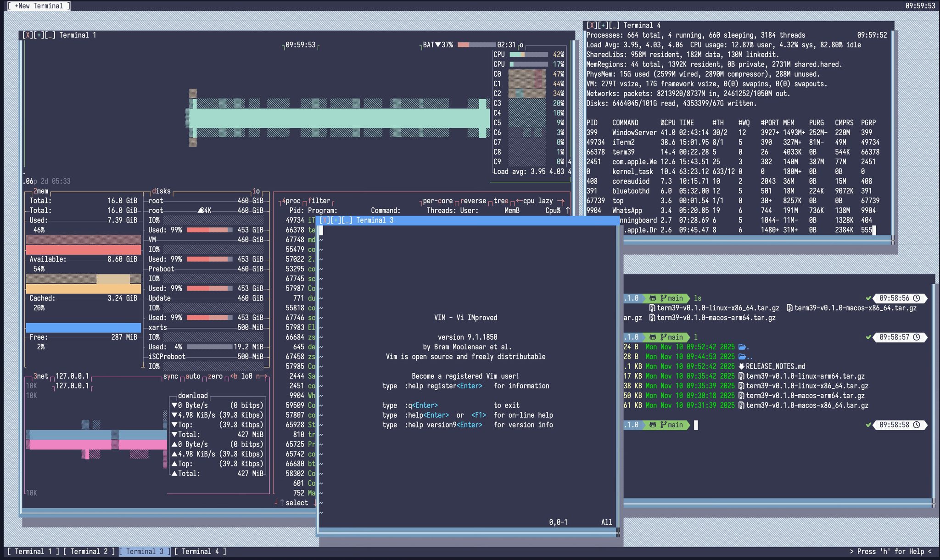Image resolution: width=940 pixels, height=560 pixels.
Task: Click the BAT down-triangle battery indicator in btop
Action: pyautogui.click(x=438, y=45)
